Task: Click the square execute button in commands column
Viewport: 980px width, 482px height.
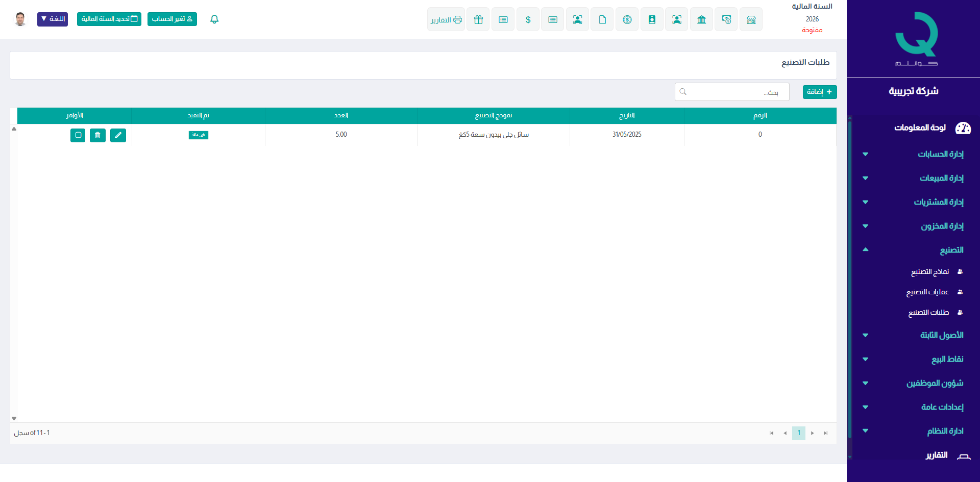Action: 78,135
